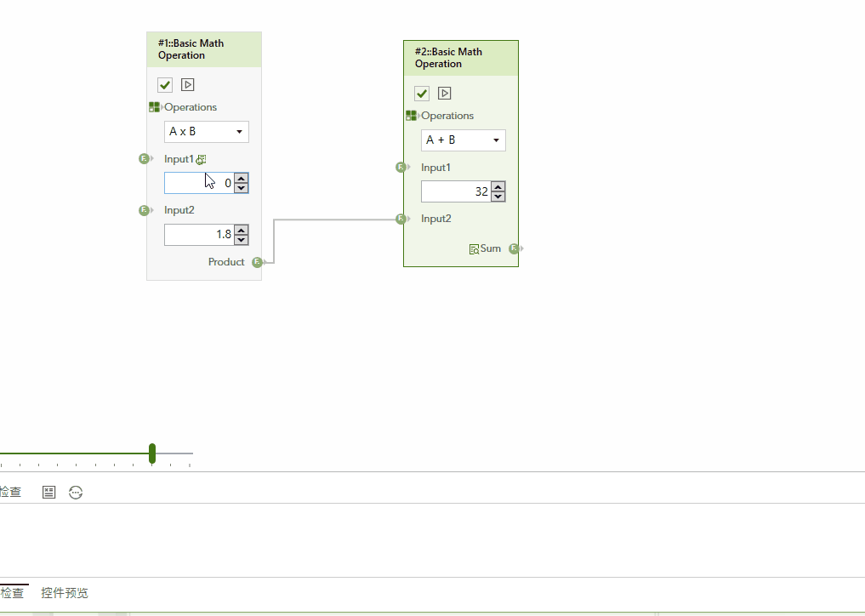Uncheck the enable checkbox on block #2

coord(422,94)
